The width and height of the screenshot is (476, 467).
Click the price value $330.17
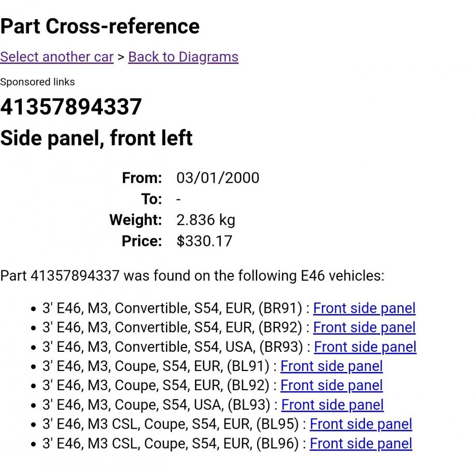click(x=204, y=241)
